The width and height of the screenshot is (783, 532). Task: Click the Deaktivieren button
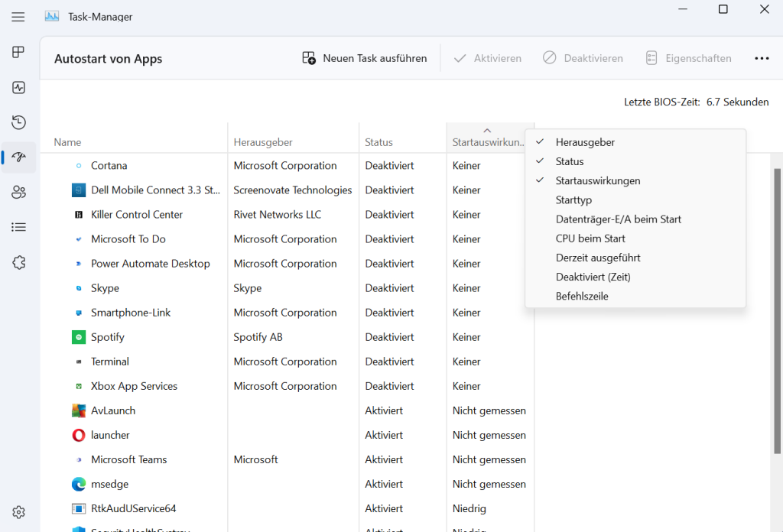tap(583, 58)
